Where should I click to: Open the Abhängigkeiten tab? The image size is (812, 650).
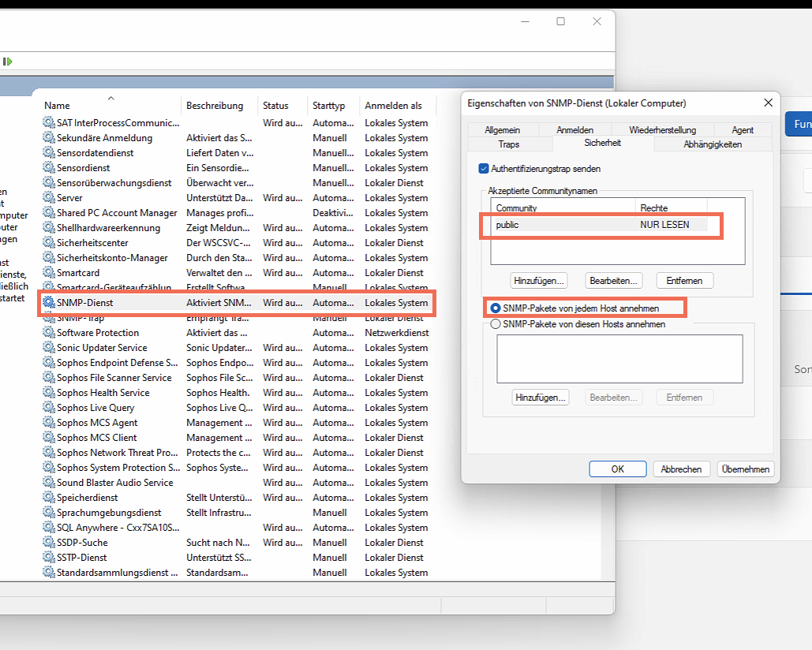pos(712,144)
